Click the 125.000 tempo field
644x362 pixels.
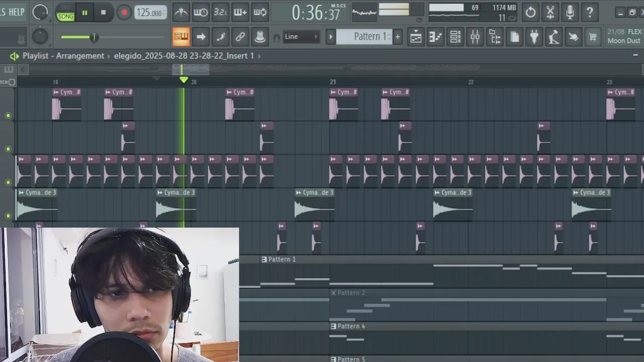(150, 13)
